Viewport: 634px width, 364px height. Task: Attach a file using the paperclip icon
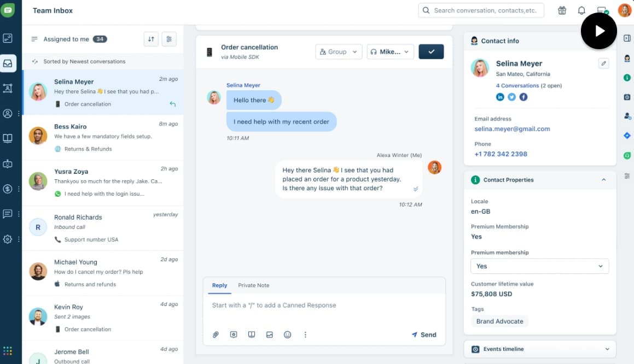[x=215, y=334]
